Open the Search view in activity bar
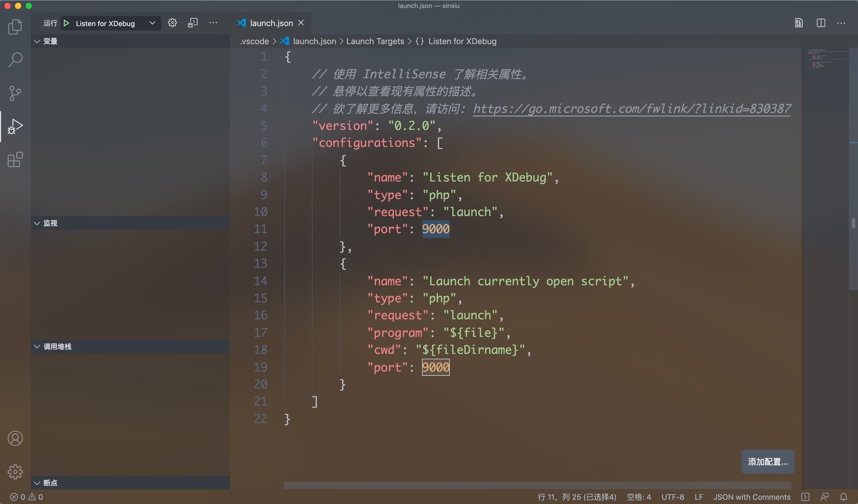The width and height of the screenshot is (858, 504). [15, 60]
